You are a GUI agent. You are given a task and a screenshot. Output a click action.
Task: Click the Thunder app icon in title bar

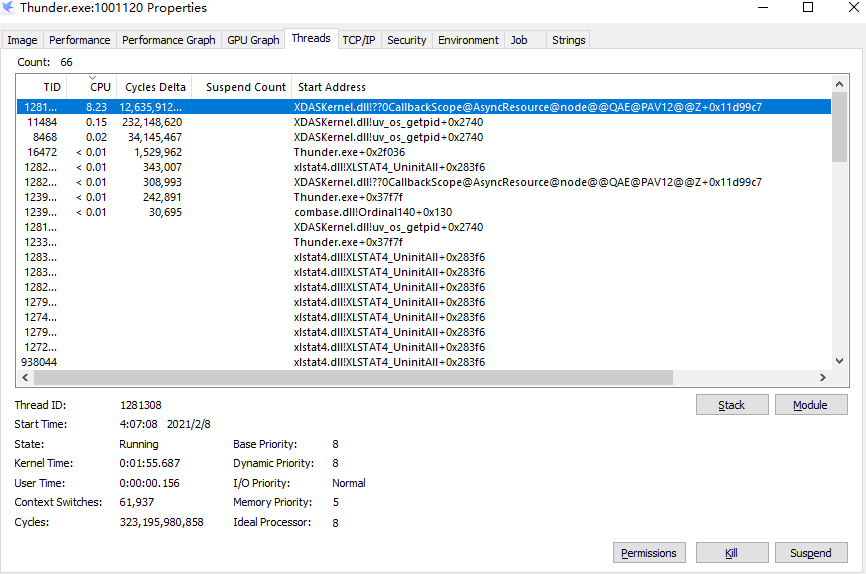click(9, 8)
